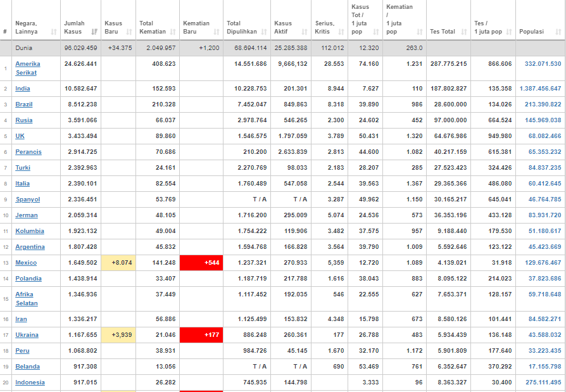
Task: Sort by Serius, Kritis column arrows
Action: coord(341,32)
